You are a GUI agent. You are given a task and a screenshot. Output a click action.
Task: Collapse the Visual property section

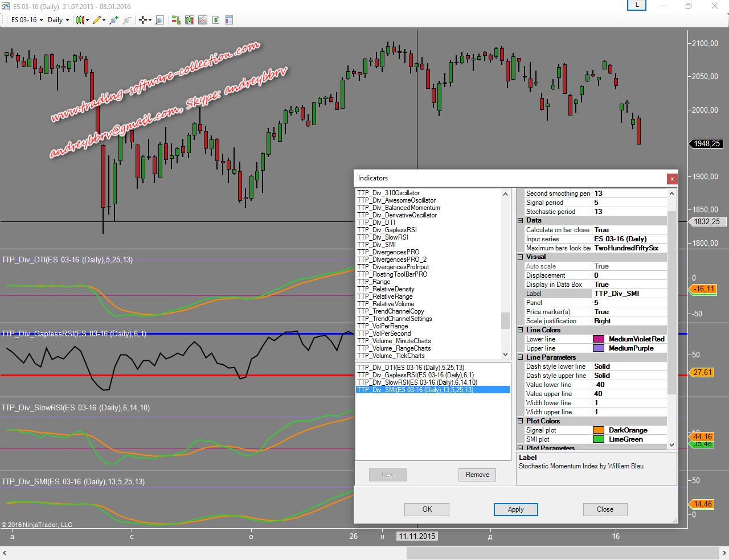point(521,257)
